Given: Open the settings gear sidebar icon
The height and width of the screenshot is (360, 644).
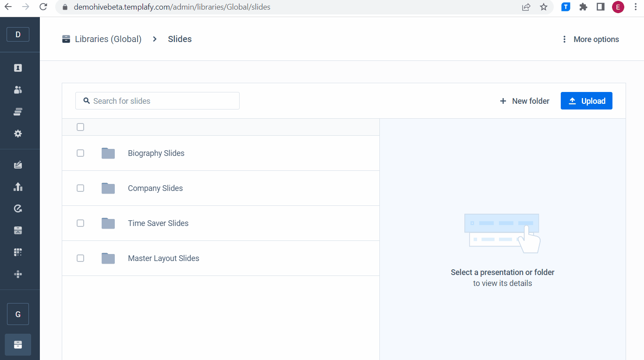Looking at the screenshot, I should tap(18, 134).
